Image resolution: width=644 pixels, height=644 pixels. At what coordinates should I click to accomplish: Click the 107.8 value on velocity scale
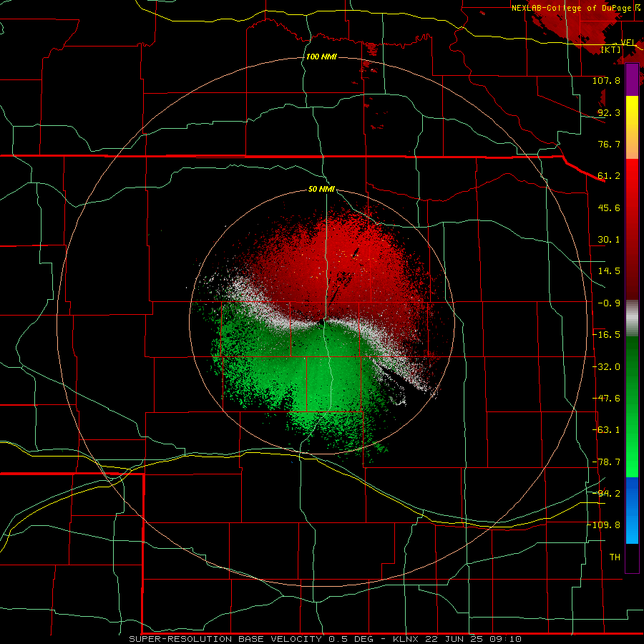[x=606, y=80]
